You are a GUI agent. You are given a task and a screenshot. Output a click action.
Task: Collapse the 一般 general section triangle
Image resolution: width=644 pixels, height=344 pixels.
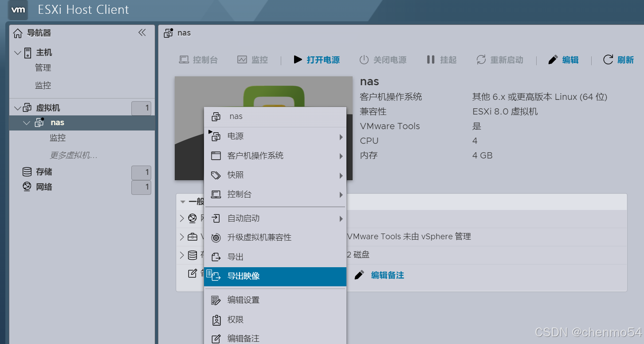(183, 202)
